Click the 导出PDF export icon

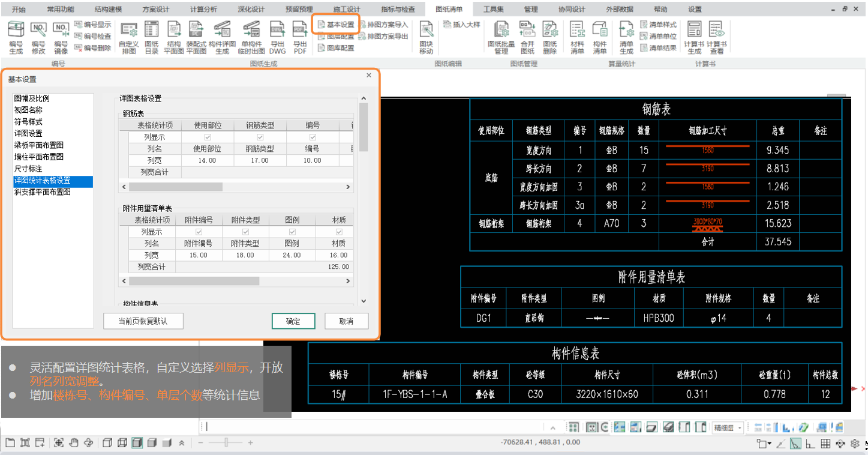point(299,37)
